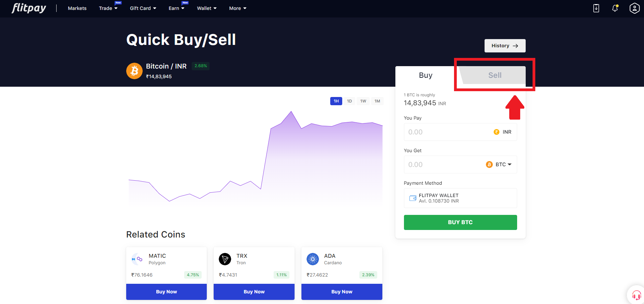This screenshot has width=644, height=304.
Task: Switch to the Buy tab
Action: tap(426, 75)
